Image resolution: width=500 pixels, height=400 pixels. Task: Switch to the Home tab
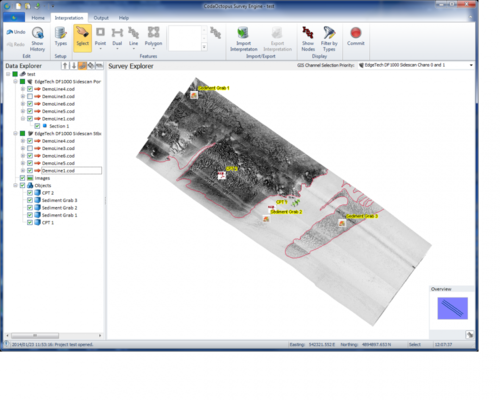click(38, 18)
